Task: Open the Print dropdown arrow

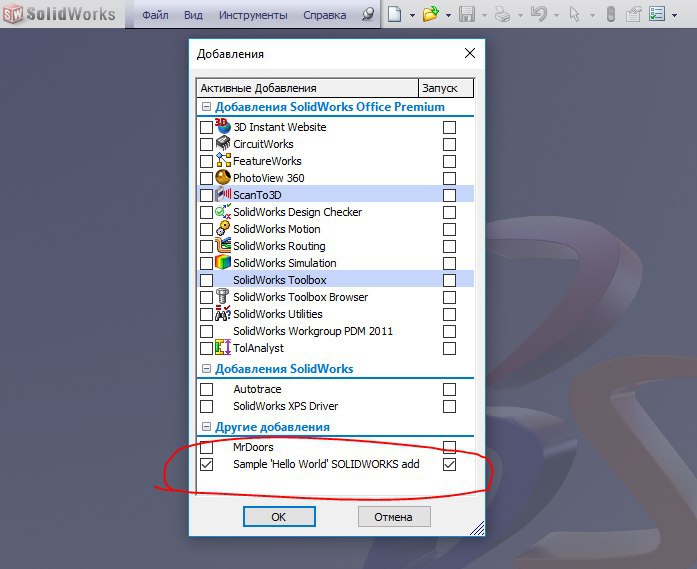Action: [520, 15]
